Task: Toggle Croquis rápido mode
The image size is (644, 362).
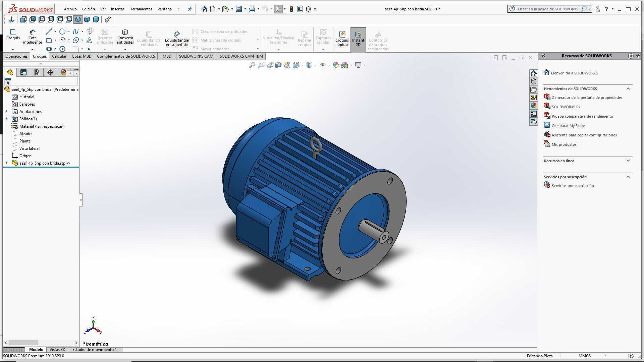Action: pos(342,40)
